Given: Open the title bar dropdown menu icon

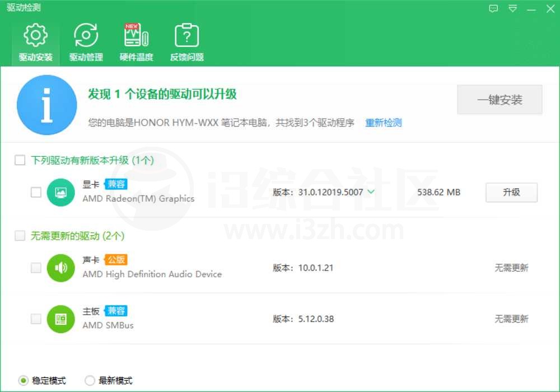Looking at the screenshot, I should click(512, 8).
